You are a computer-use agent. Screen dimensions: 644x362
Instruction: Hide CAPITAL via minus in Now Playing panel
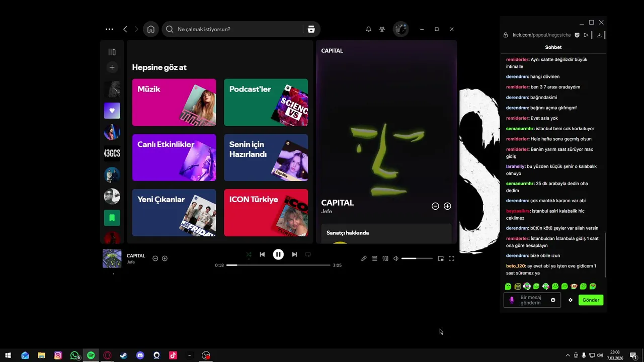[435, 206]
